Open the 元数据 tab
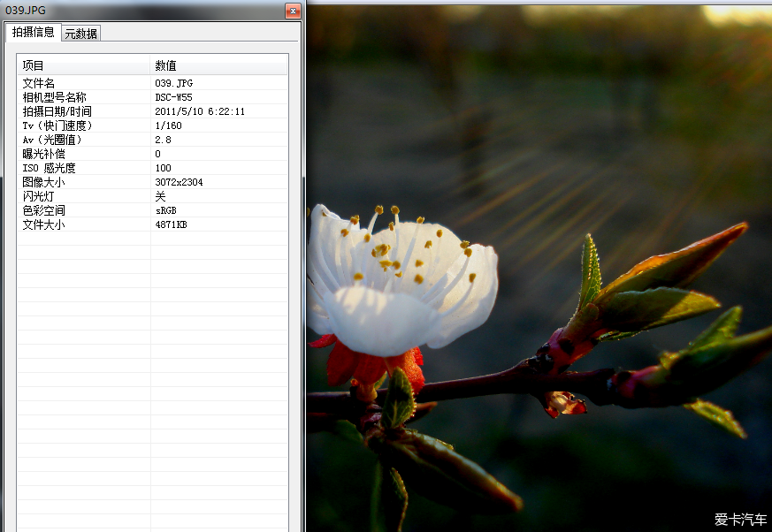The image size is (772, 532). point(80,34)
